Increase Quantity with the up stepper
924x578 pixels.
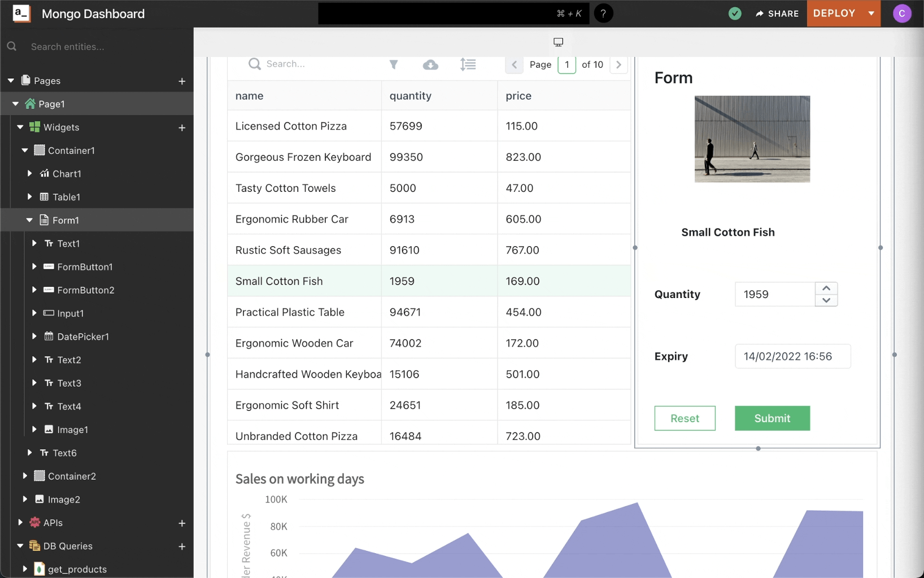[x=826, y=288]
